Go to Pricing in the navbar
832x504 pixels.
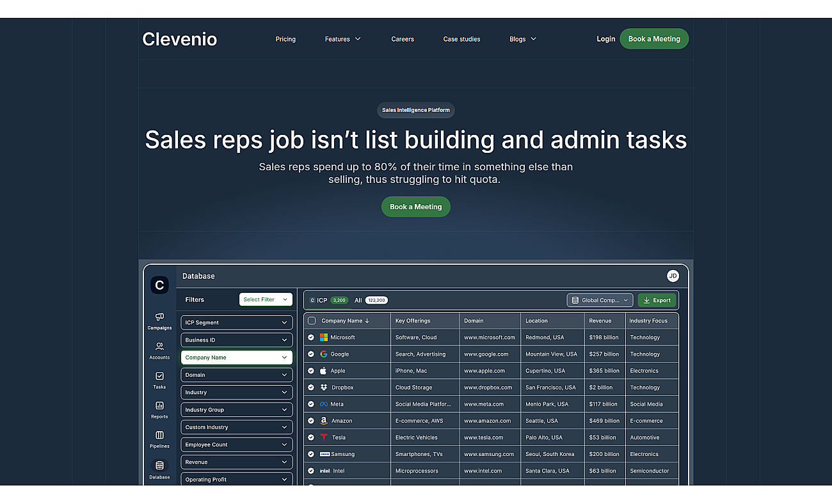(285, 39)
